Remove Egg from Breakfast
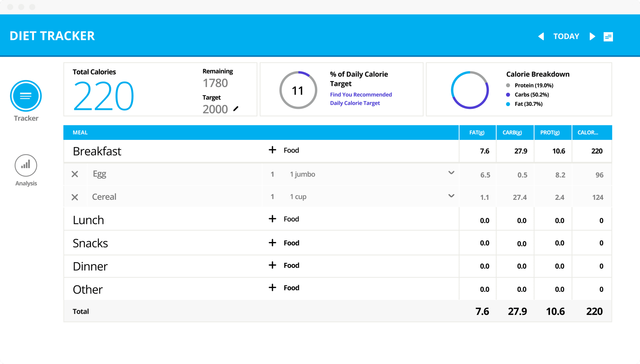 (x=75, y=174)
